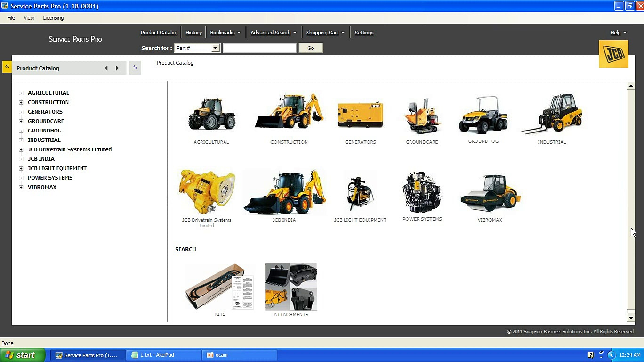Click the search text input field
Viewport: 644px width, 362px height.
[x=260, y=48]
